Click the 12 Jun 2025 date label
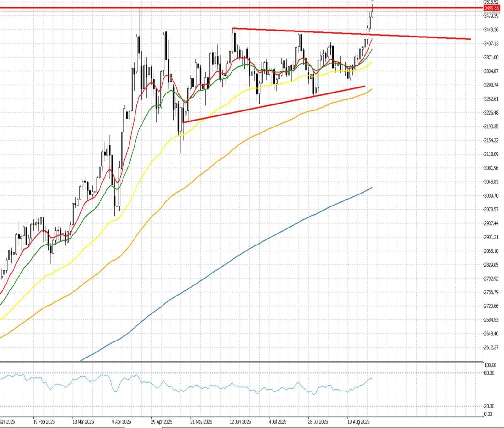Screen dimensions: 504x428 coord(240,422)
